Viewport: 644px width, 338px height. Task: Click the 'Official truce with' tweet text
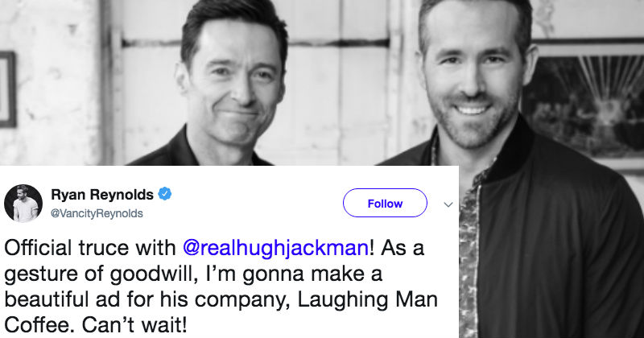pyautogui.click(x=90, y=248)
